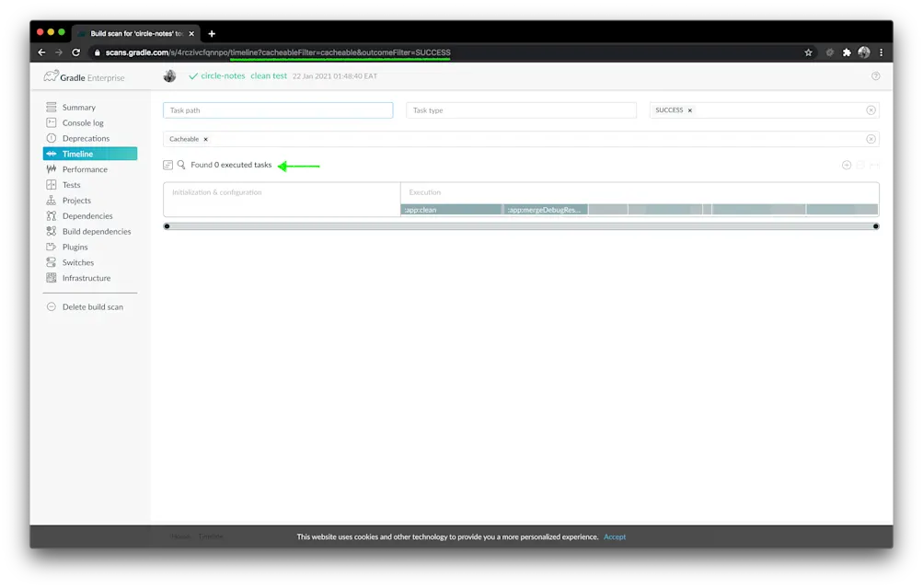
Task: Open the Chrome three-dot menu
Action: pos(882,52)
